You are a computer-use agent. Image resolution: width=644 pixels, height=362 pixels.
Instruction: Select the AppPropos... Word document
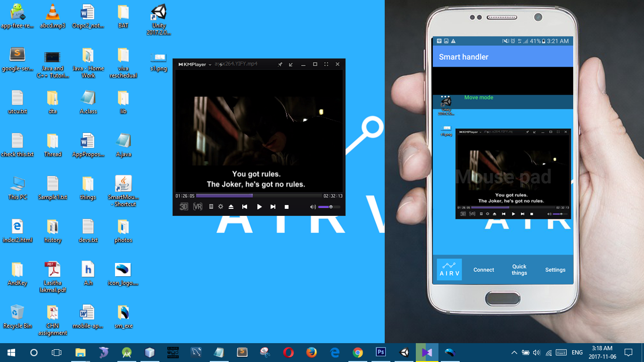coord(88,145)
